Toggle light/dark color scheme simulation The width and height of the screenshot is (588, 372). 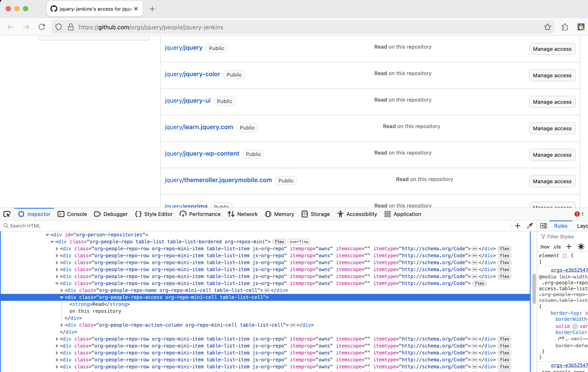[581, 247]
